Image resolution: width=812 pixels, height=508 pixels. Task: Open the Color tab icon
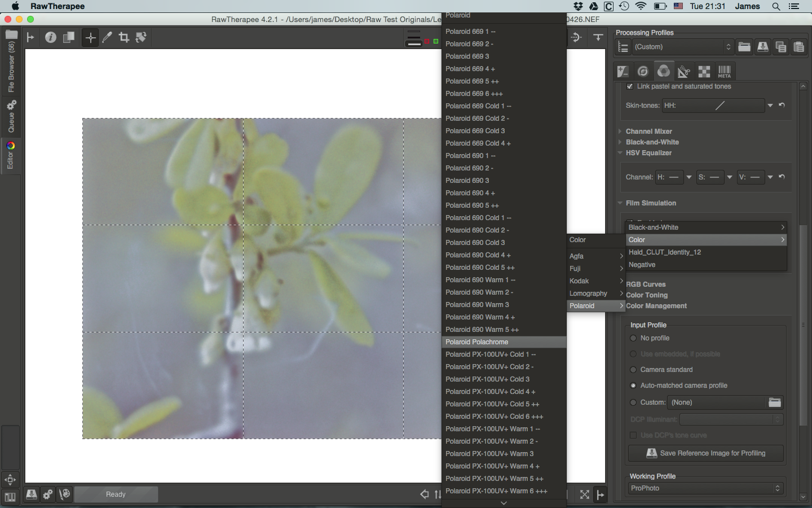[x=664, y=71]
